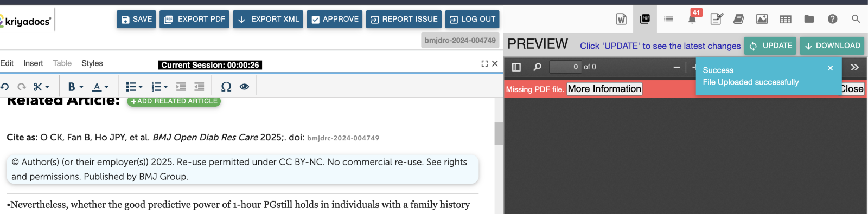Open the Insert menu
This screenshot has height=214, width=868.
pos(33,63)
